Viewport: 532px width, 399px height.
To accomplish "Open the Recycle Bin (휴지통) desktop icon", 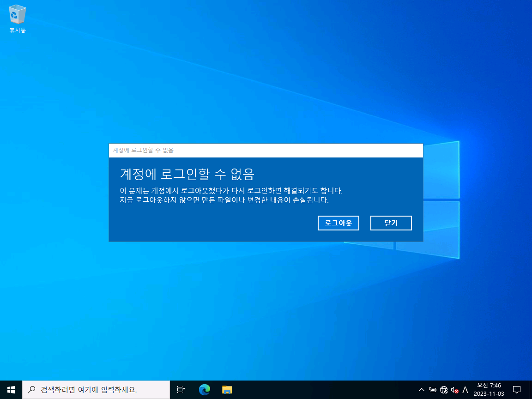I will pos(17,18).
